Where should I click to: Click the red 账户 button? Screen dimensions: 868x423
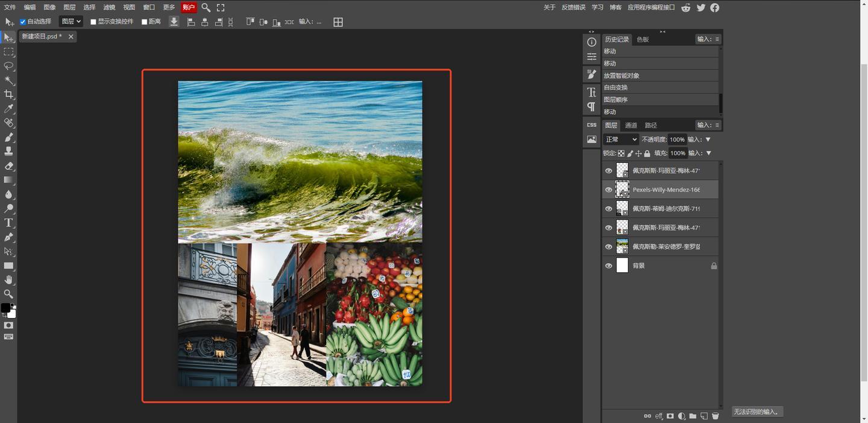tap(189, 8)
